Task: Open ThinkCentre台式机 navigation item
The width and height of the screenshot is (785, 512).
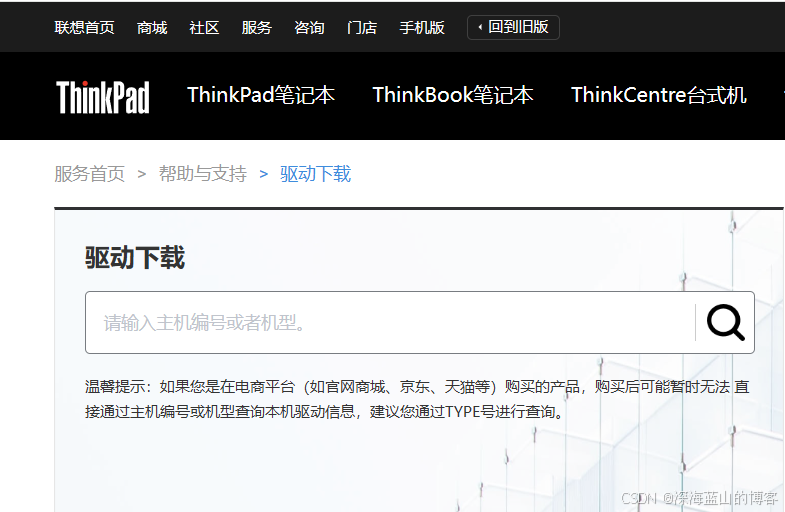Action: click(659, 95)
